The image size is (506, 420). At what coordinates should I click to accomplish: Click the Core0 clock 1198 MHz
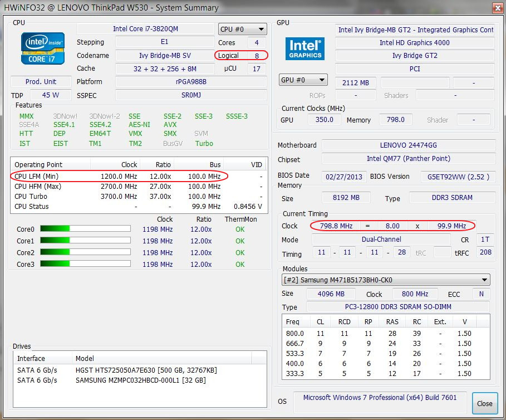point(158,229)
